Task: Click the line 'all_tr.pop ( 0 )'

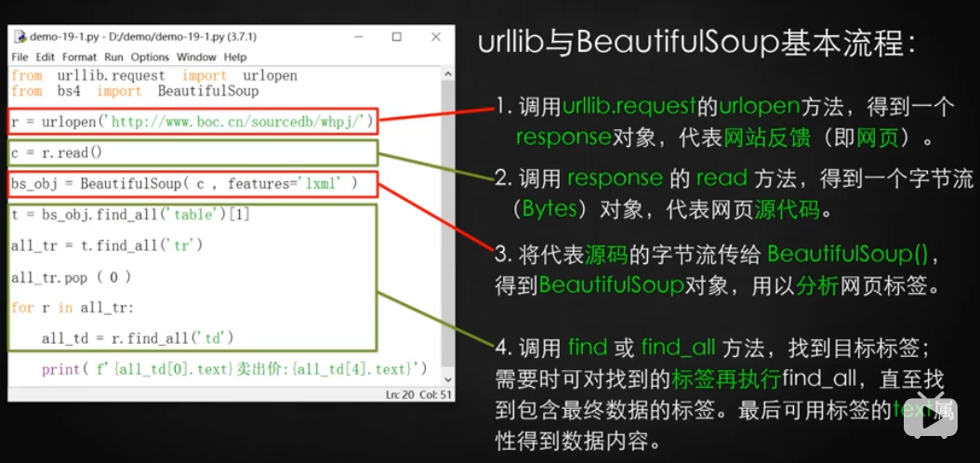Action: pos(72,277)
